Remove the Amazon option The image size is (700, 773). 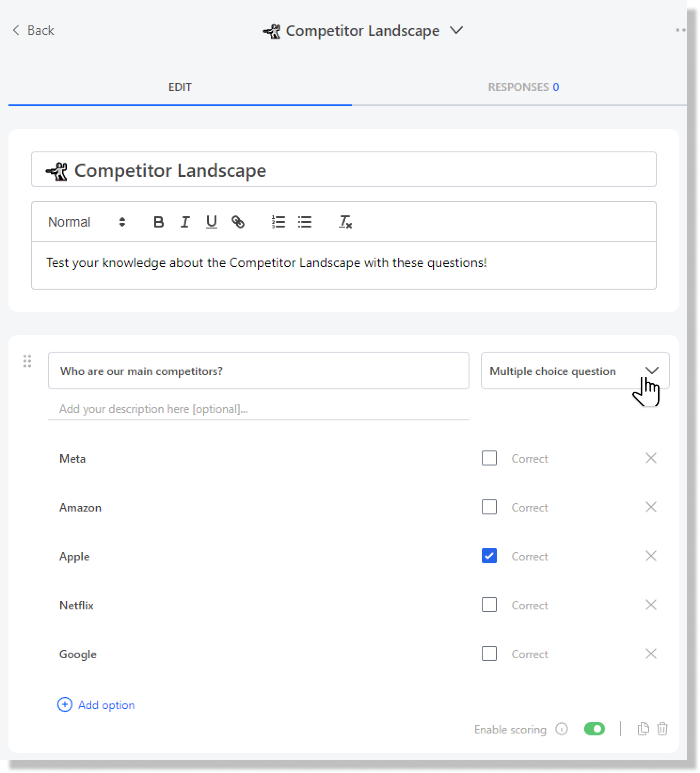651,507
